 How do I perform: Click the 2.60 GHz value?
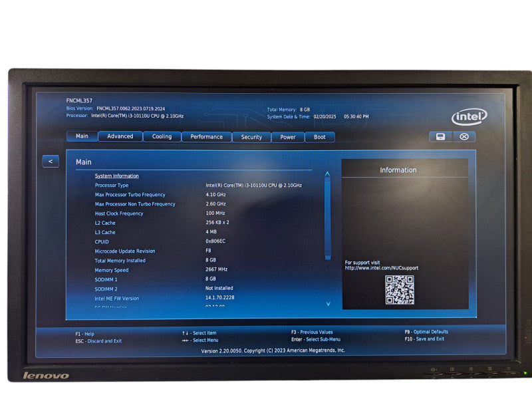pyautogui.click(x=215, y=203)
